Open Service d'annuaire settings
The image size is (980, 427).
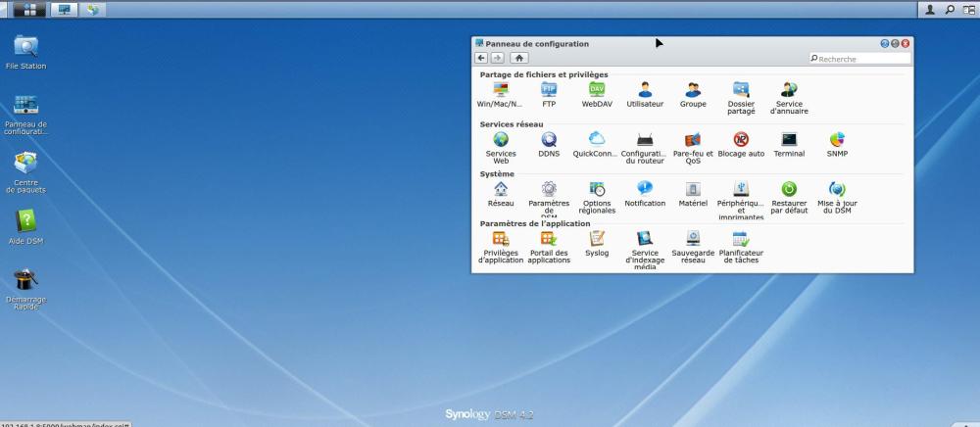coord(789,99)
